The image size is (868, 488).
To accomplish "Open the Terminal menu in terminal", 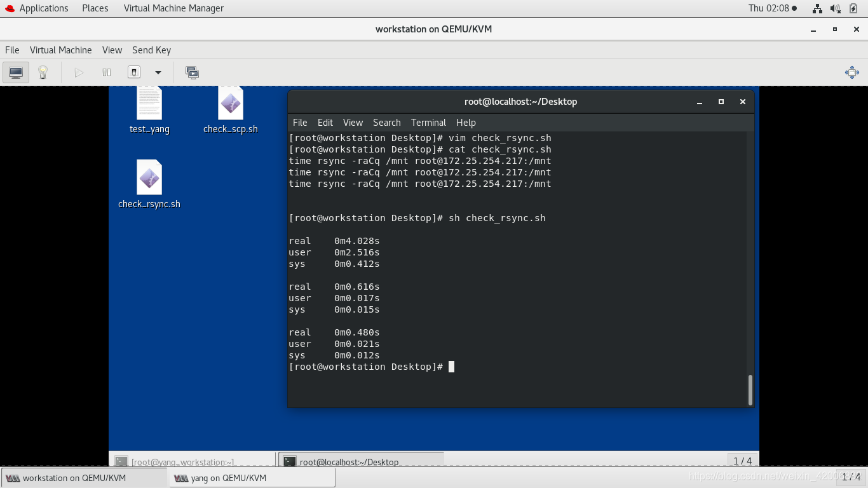I will (x=428, y=123).
